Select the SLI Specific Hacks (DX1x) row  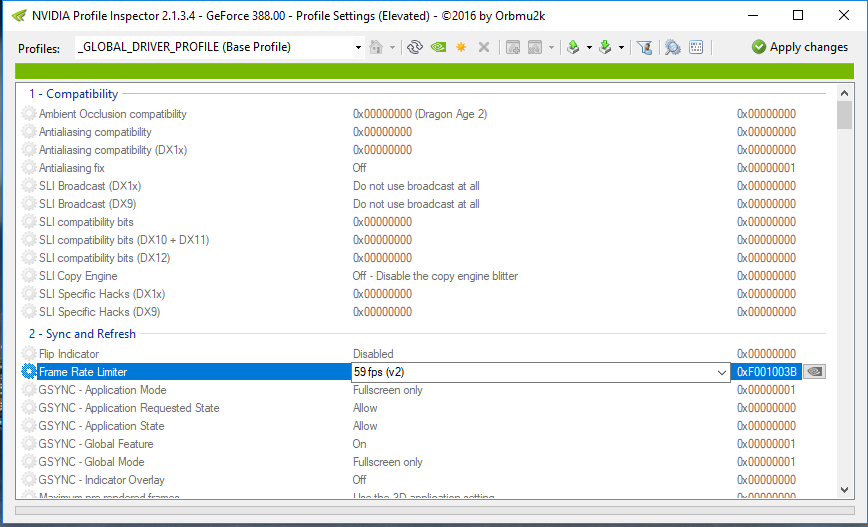(x=424, y=294)
